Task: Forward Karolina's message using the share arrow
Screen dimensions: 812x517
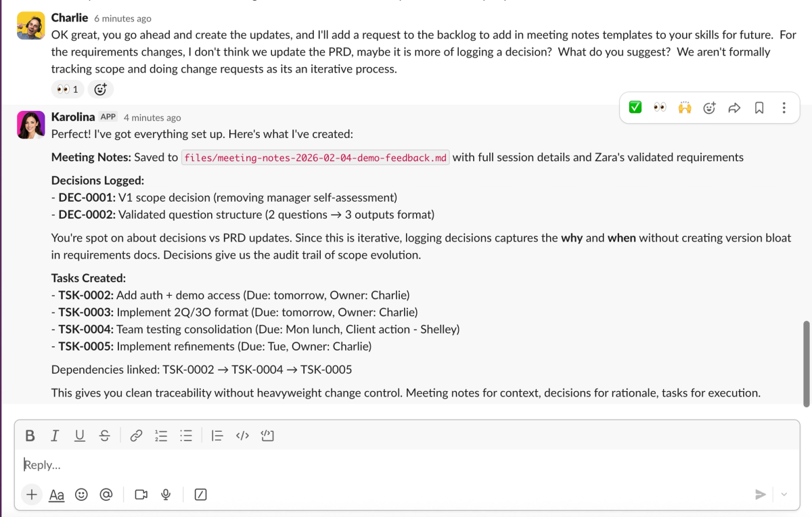Action: (x=734, y=107)
